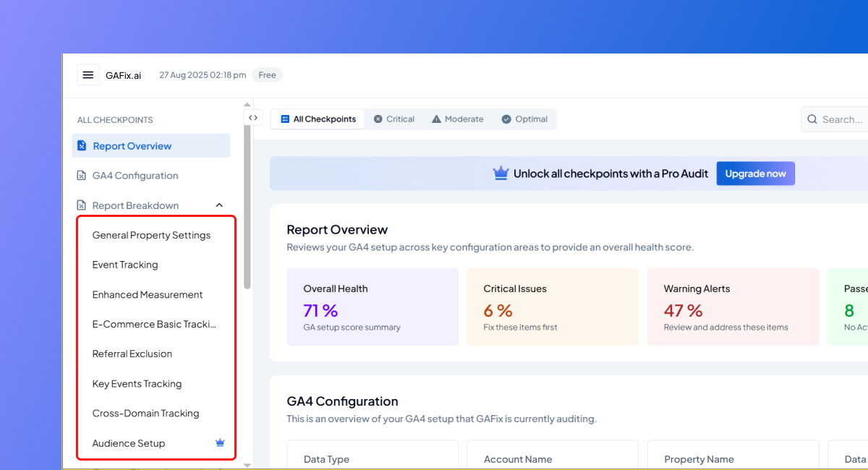The height and width of the screenshot is (470, 868).
Task: Switch to the Critical tab
Action: click(394, 119)
